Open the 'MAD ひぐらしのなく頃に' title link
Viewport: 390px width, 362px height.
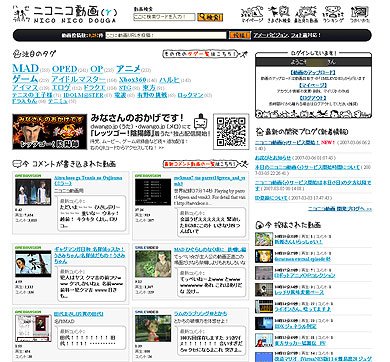tap(210, 250)
